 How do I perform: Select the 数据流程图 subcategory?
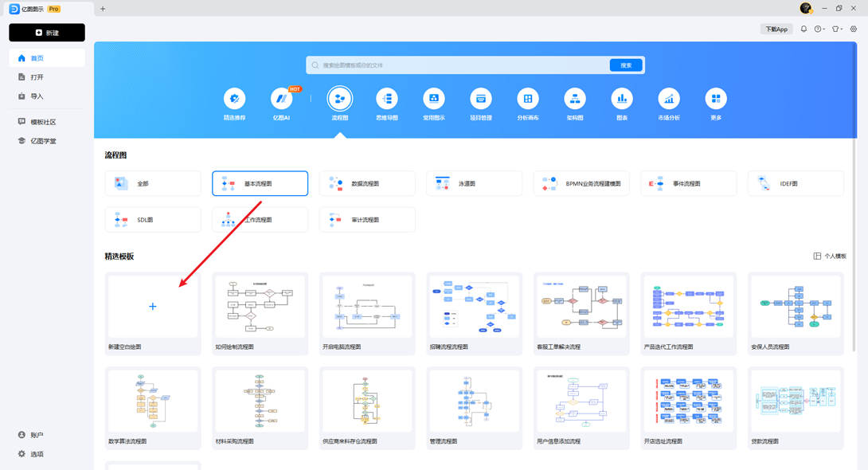point(366,184)
